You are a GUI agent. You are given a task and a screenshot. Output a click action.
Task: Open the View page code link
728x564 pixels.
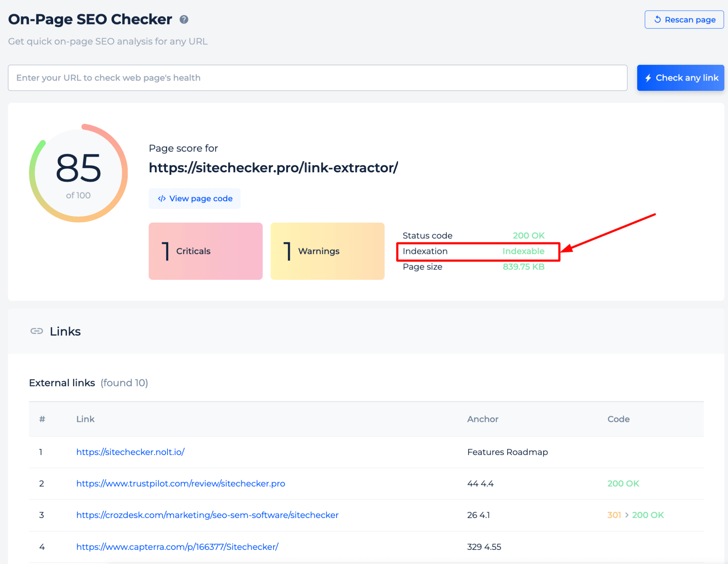click(196, 198)
